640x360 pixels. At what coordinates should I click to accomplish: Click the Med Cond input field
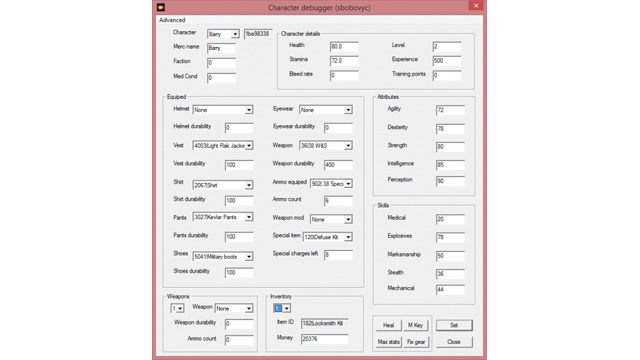(x=221, y=78)
